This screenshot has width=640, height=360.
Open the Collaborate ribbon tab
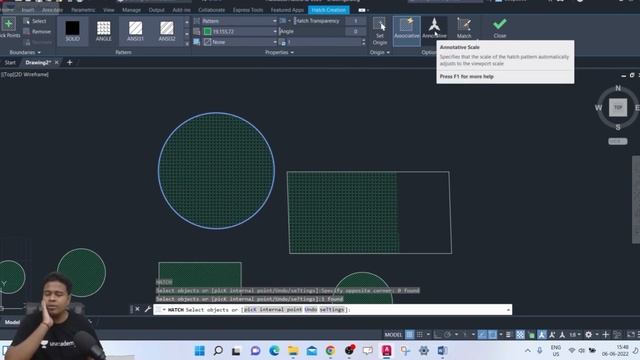tap(211, 10)
